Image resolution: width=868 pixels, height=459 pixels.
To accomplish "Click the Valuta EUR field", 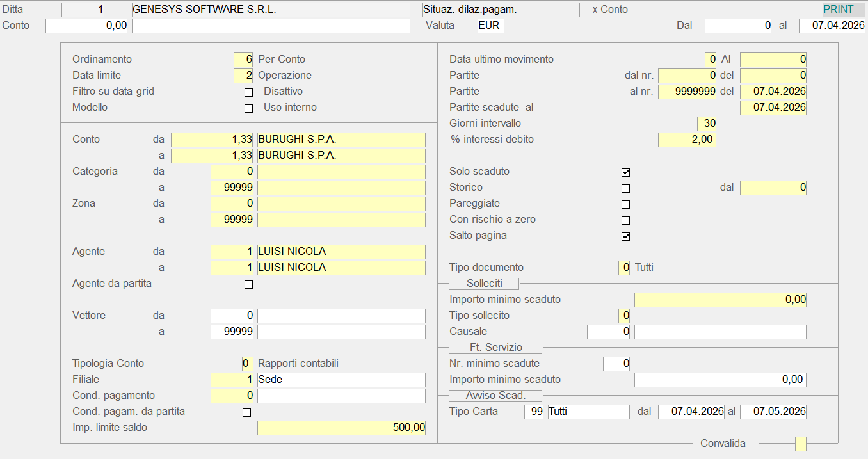I will (490, 26).
